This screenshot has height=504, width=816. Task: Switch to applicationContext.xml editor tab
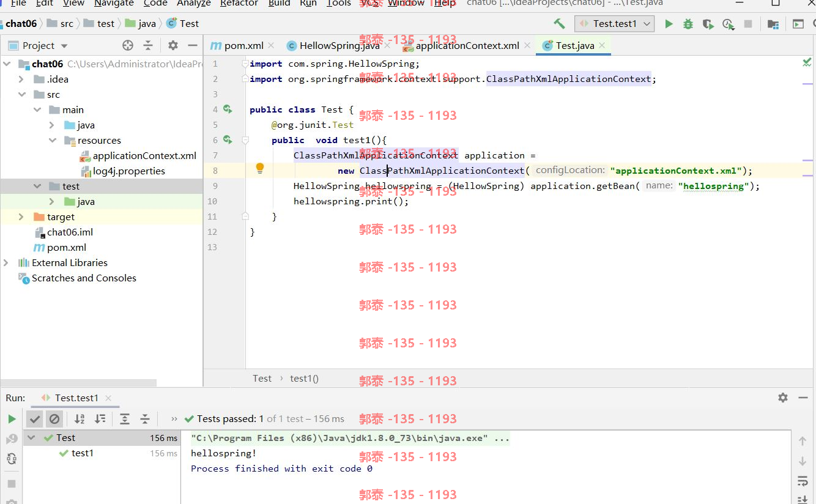(467, 45)
